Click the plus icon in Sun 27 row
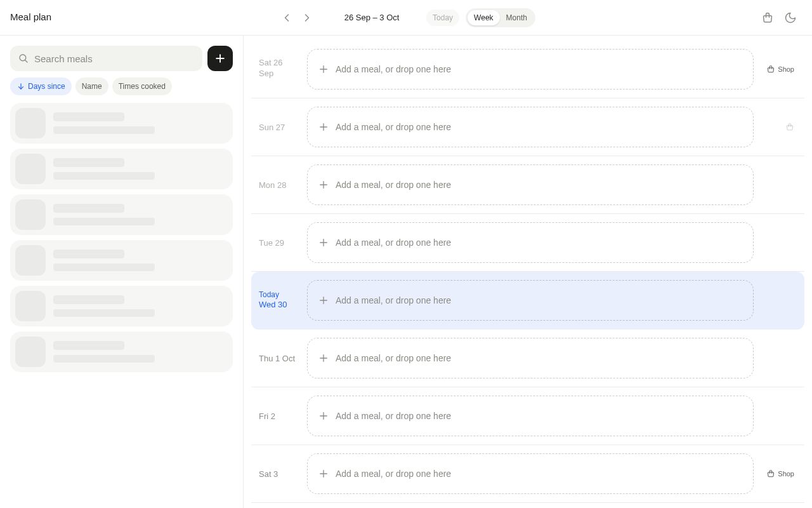The image size is (812, 508). (x=324, y=127)
